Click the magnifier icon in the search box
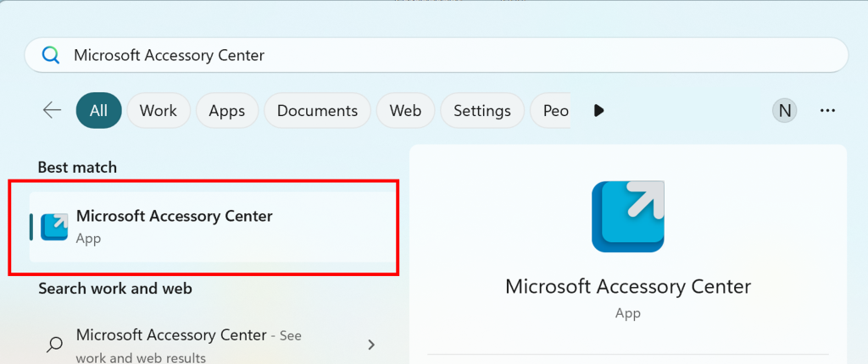The height and width of the screenshot is (364, 868). click(51, 55)
